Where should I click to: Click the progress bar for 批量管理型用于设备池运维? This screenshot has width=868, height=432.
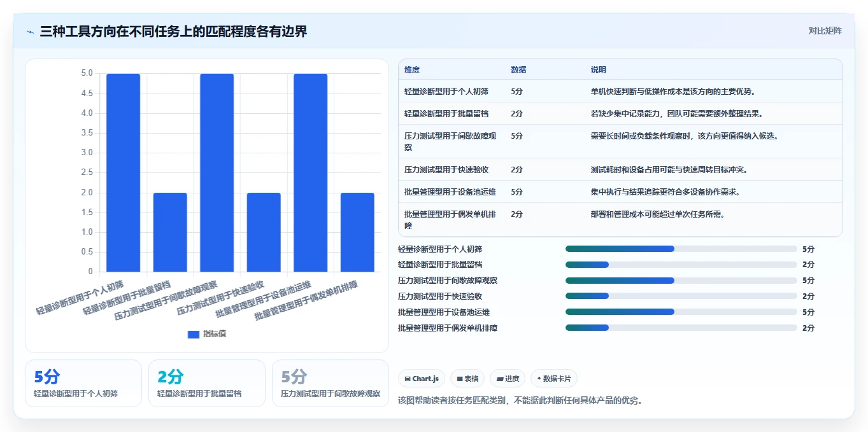pyautogui.click(x=681, y=312)
